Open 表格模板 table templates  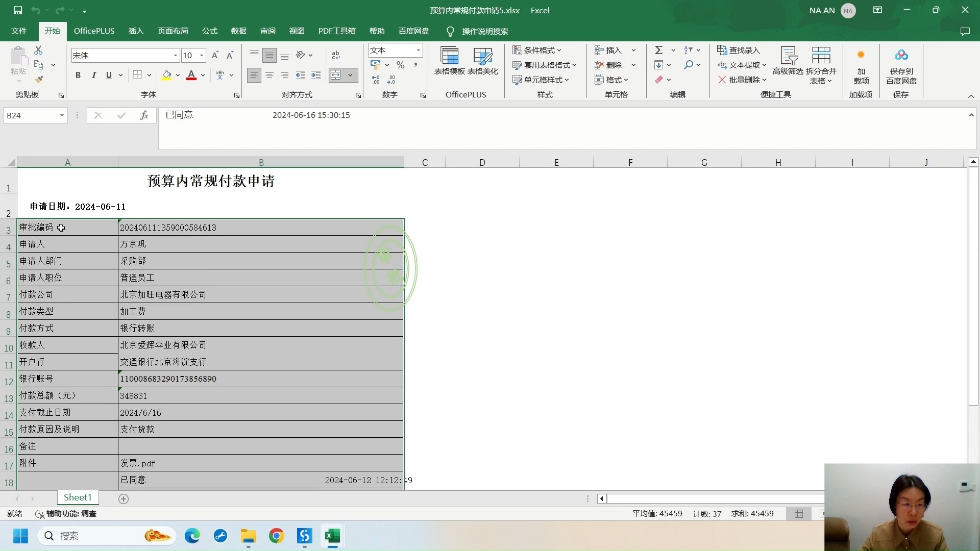coord(450,61)
